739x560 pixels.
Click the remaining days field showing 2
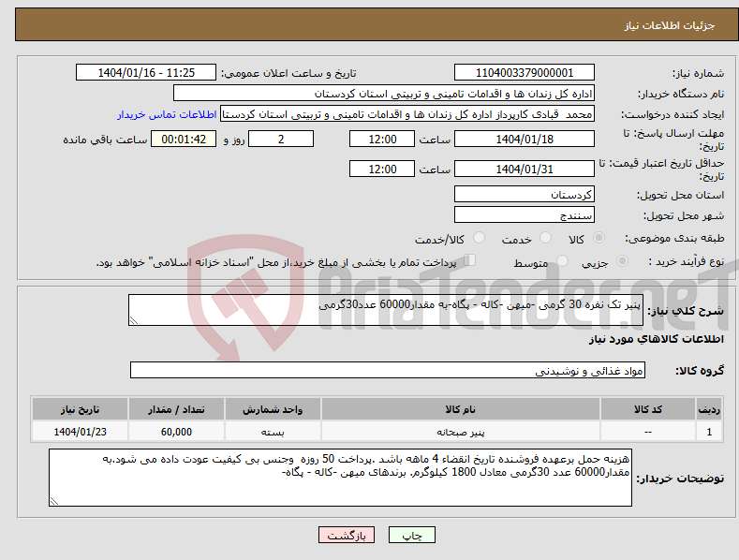coord(281,139)
